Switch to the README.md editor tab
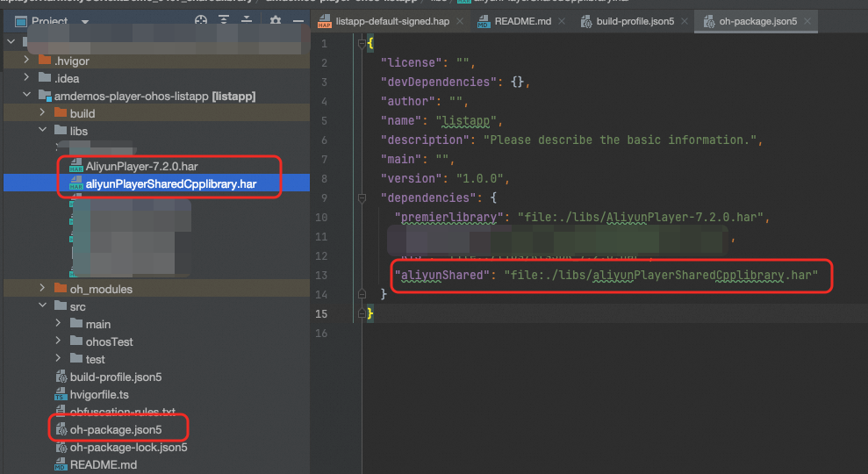 click(x=522, y=21)
